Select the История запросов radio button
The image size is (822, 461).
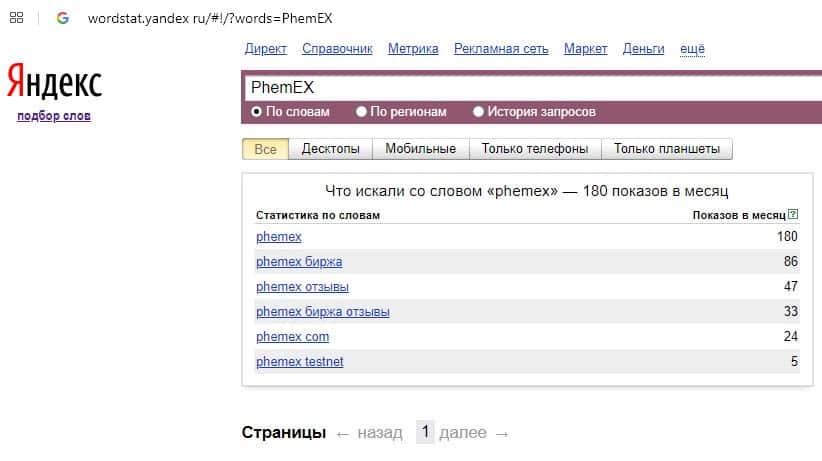pyautogui.click(x=478, y=112)
